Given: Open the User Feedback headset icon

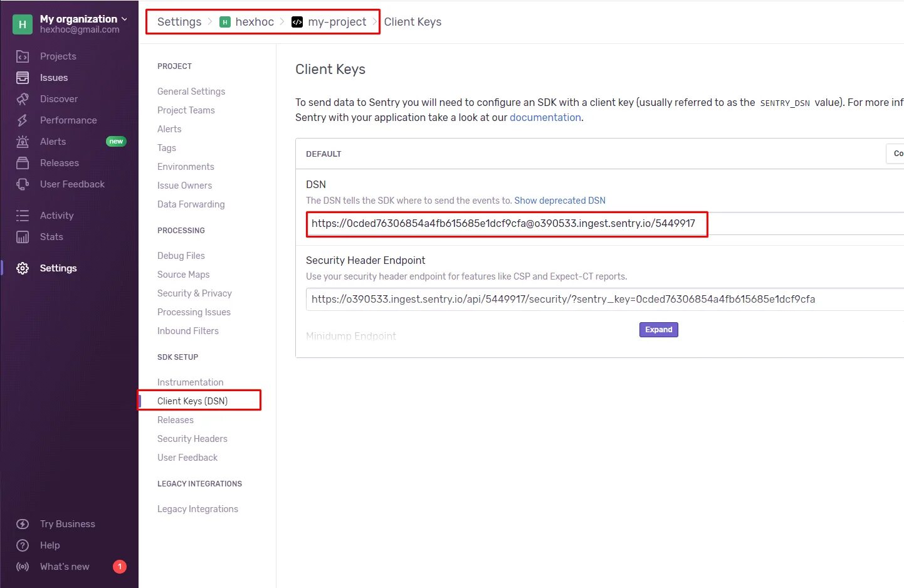Looking at the screenshot, I should pyautogui.click(x=23, y=184).
